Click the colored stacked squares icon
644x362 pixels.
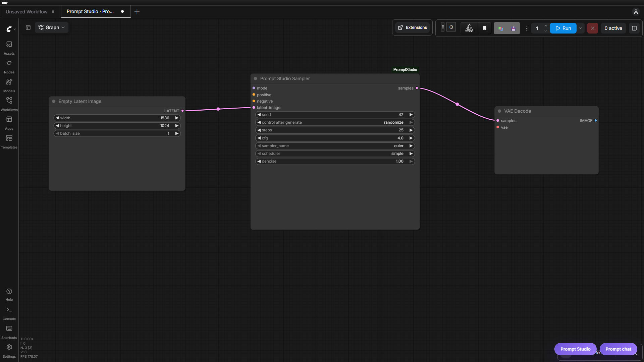coord(500,28)
